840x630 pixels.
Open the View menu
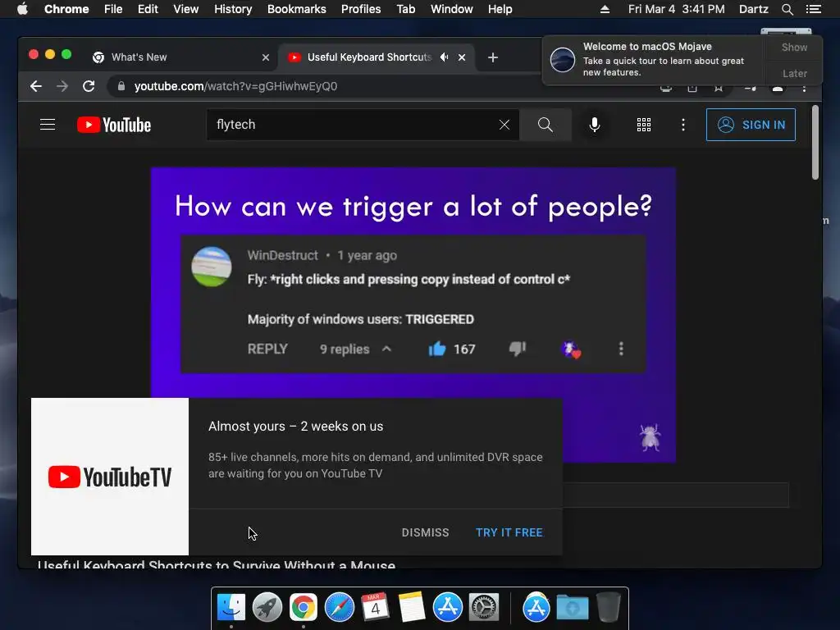(x=186, y=9)
